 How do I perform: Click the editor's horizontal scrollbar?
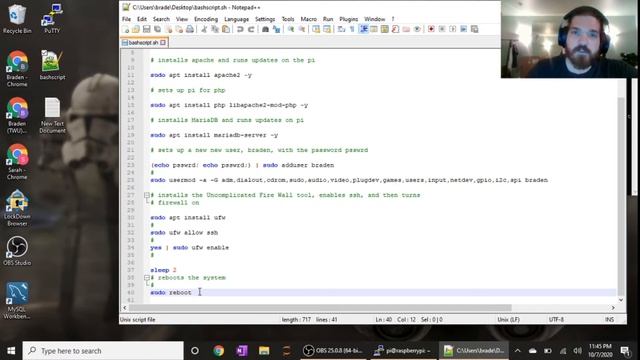click(320, 308)
